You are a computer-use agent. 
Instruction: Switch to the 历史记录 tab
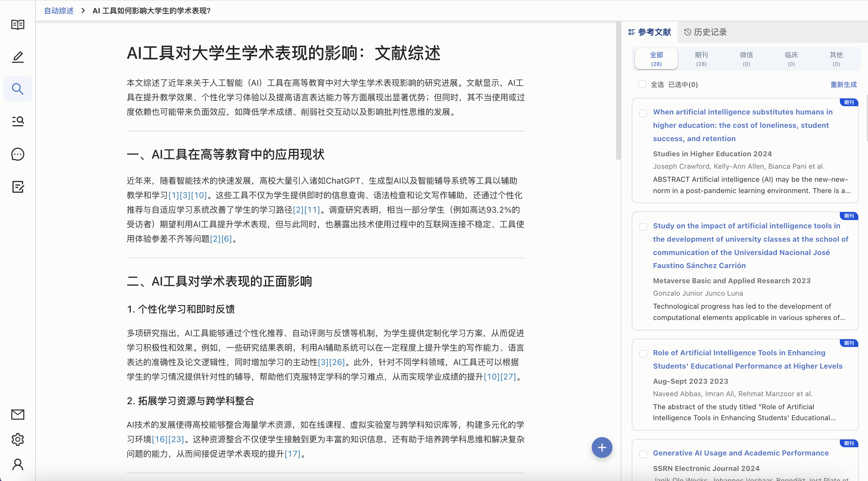705,32
